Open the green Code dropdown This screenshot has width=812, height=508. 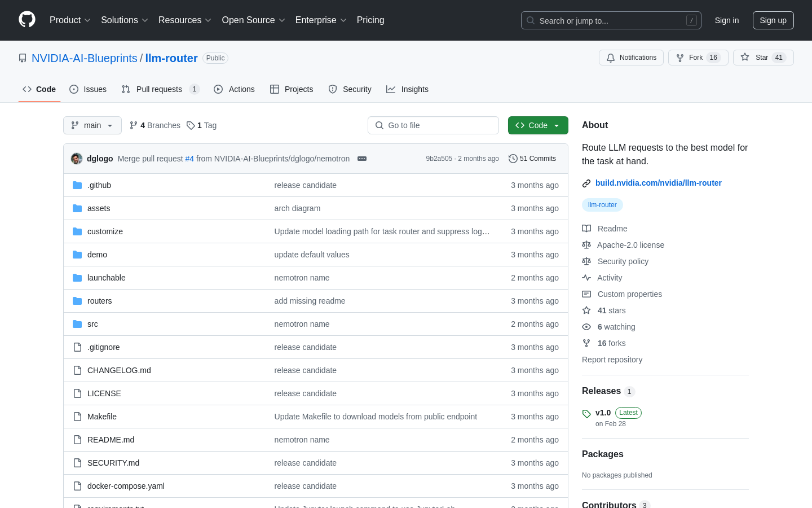click(538, 125)
